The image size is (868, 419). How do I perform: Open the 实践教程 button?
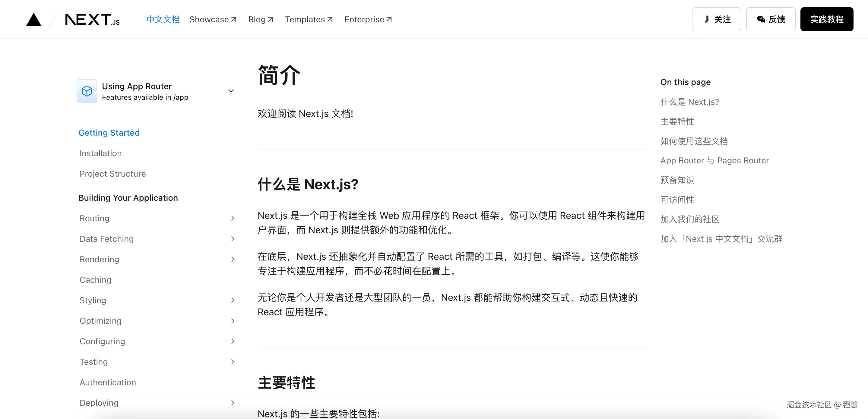pyautogui.click(x=827, y=19)
